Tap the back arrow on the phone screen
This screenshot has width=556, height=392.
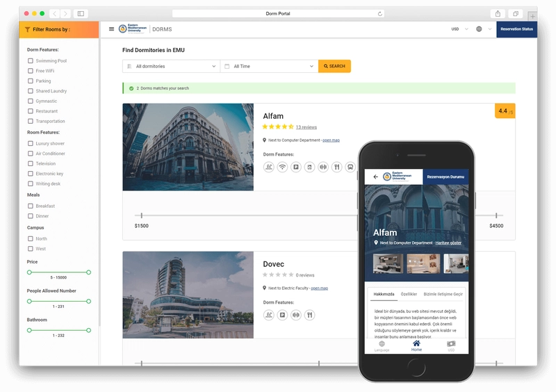[x=375, y=177]
